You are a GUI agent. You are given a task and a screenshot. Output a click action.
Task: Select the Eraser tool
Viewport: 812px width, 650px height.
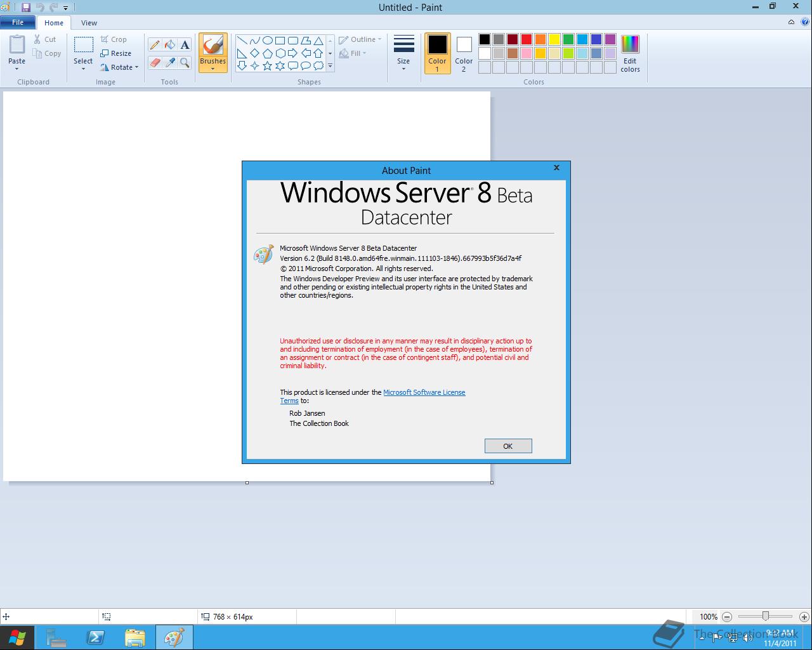(x=154, y=62)
